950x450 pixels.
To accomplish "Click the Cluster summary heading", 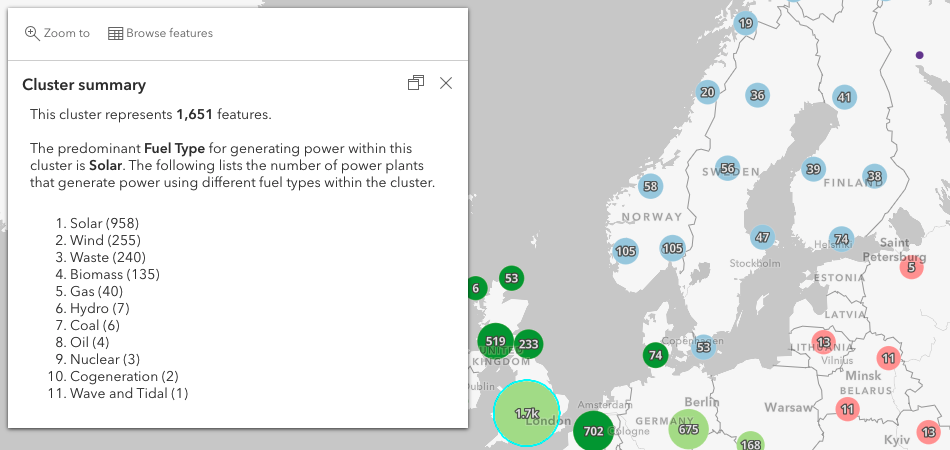I will click(84, 85).
